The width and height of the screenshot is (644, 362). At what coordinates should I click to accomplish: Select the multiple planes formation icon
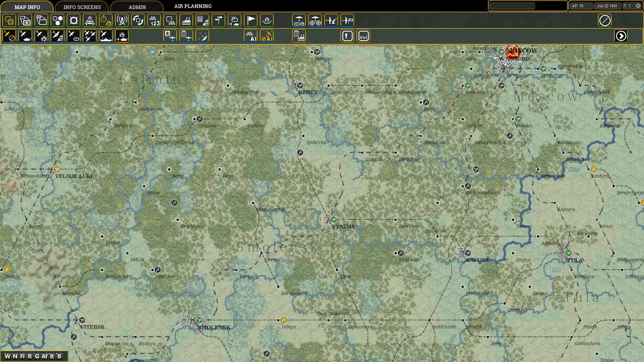(x=90, y=36)
